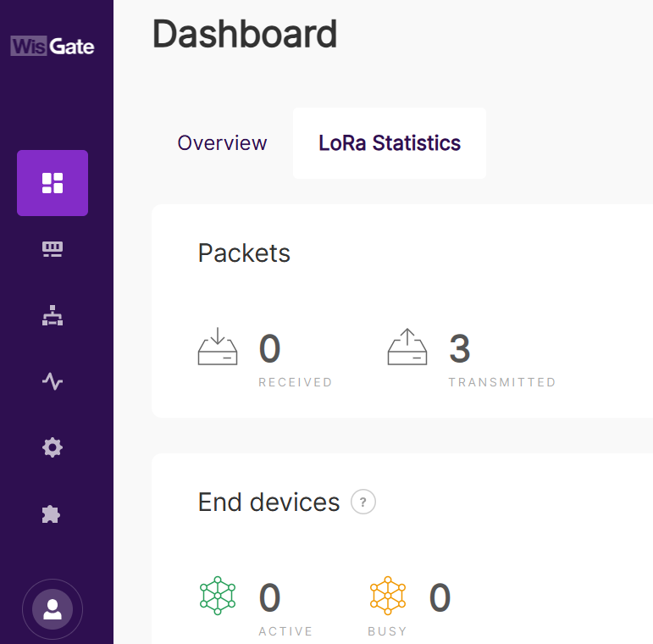Open the Diagnostics pulse sidebar icon
The height and width of the screenshot is (644, 653).
pyautogui.click(x=53, y=382)
